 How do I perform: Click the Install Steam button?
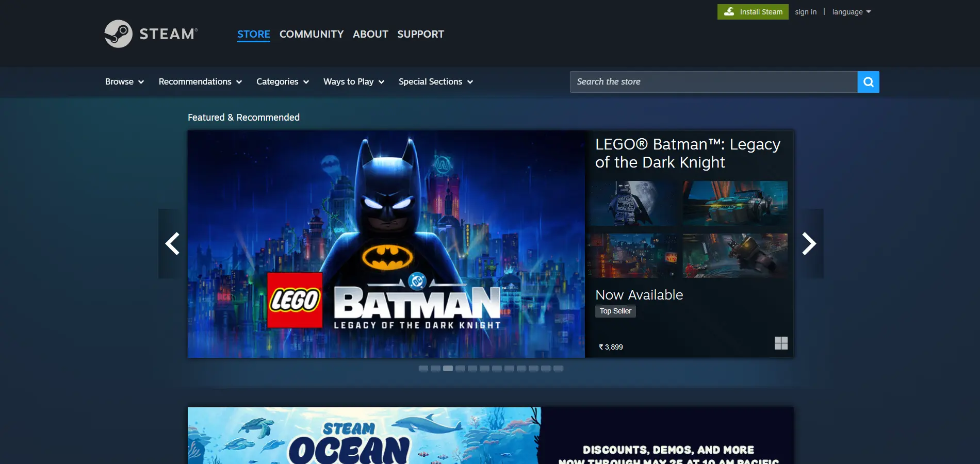coord(753,12)
